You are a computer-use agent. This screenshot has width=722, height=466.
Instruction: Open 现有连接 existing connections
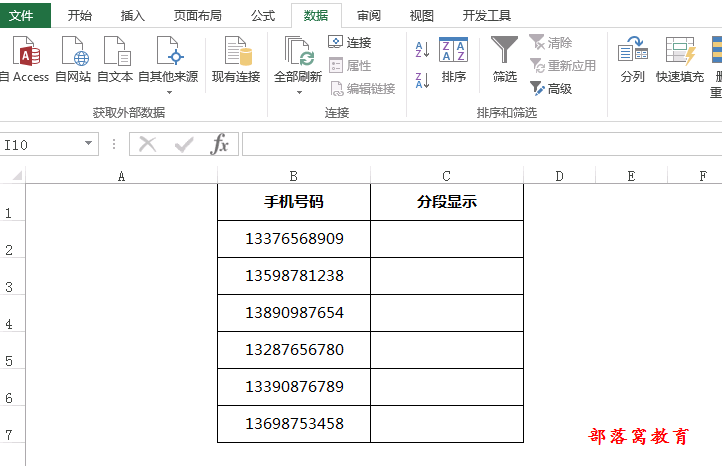coord(236,52)
